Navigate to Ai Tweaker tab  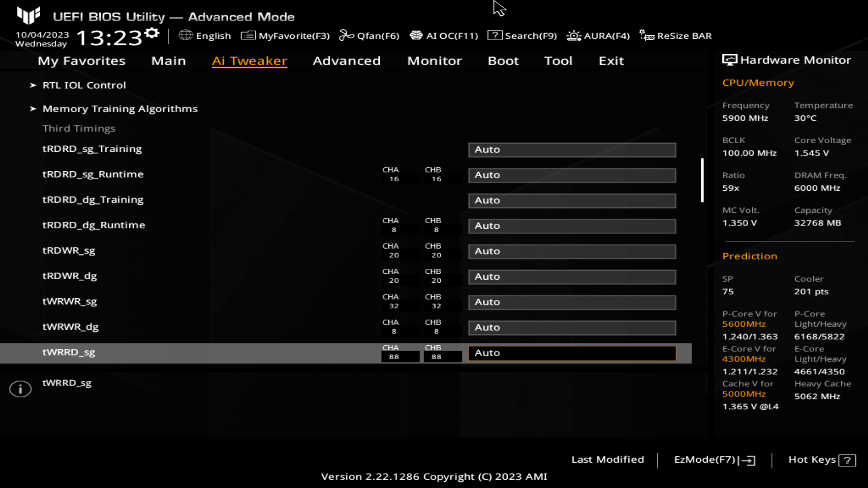click(x=249, y=60)
